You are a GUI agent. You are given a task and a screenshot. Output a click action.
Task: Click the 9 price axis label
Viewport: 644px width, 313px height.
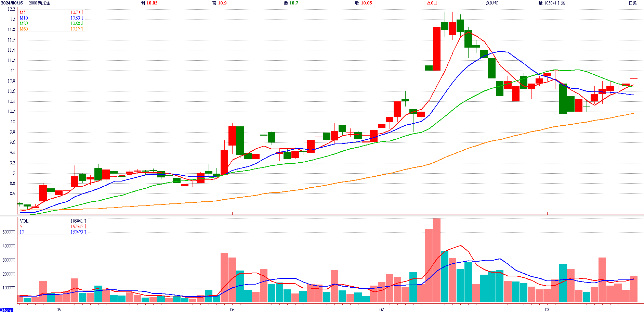(x=14, y=173)
